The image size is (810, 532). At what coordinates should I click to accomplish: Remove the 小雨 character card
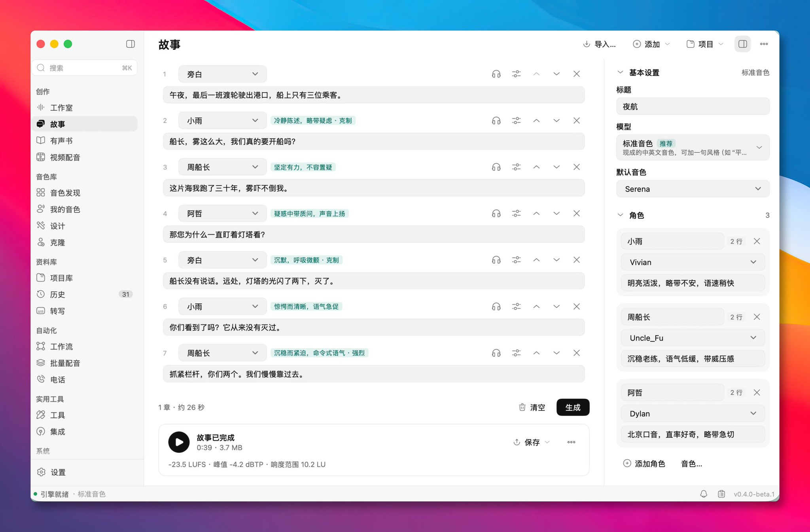[757, 241]
